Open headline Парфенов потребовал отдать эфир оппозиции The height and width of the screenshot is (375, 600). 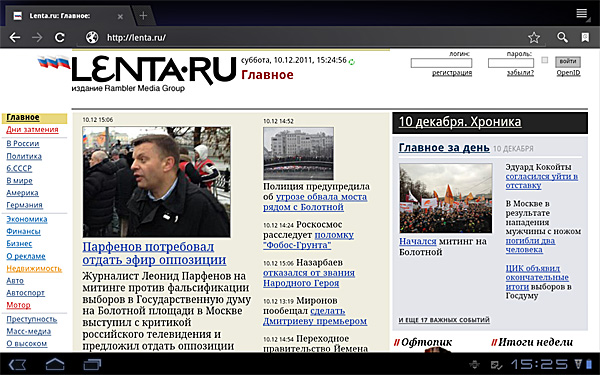[154, 253]
